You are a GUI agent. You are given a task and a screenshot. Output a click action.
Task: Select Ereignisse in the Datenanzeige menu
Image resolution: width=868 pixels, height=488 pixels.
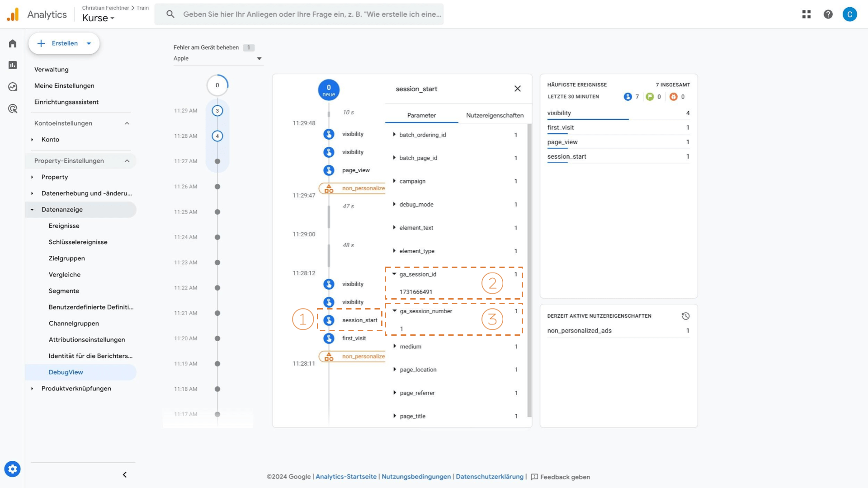[x=64, y=226]
